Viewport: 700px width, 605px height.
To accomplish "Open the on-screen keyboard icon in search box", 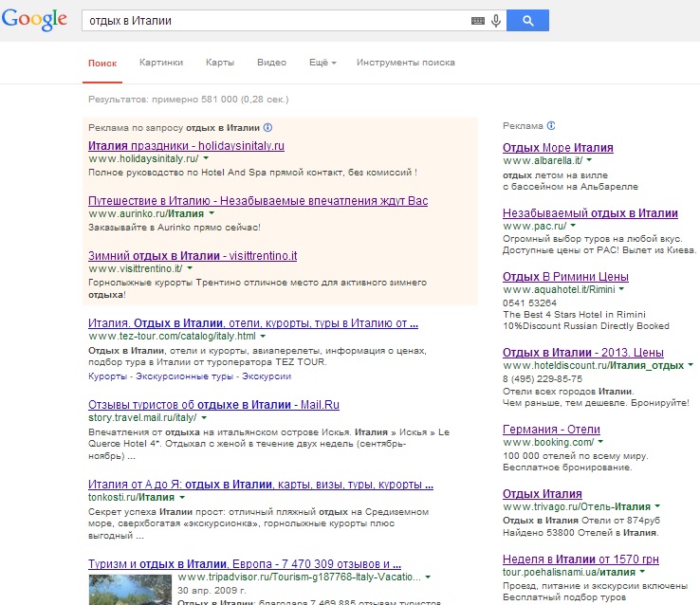I will (x=478, y=21).
